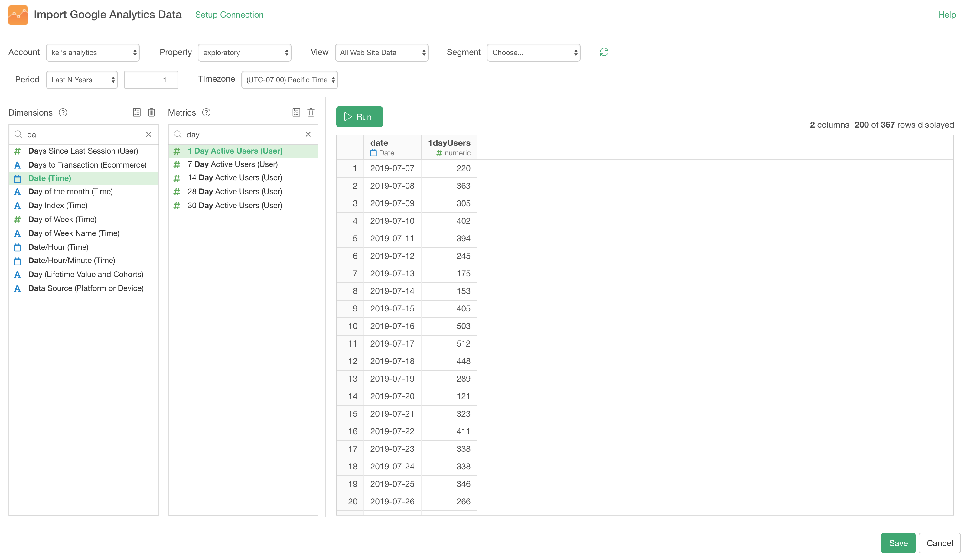Open the Timezone dropdown
Viewport: 961px width, 560px height.
[x=289, y=80]
